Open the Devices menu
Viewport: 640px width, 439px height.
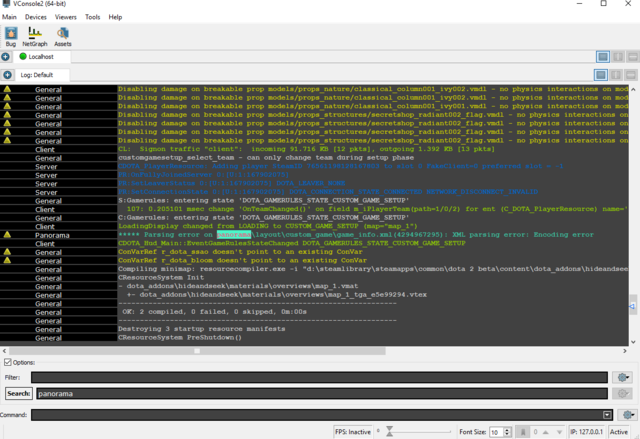35,17
